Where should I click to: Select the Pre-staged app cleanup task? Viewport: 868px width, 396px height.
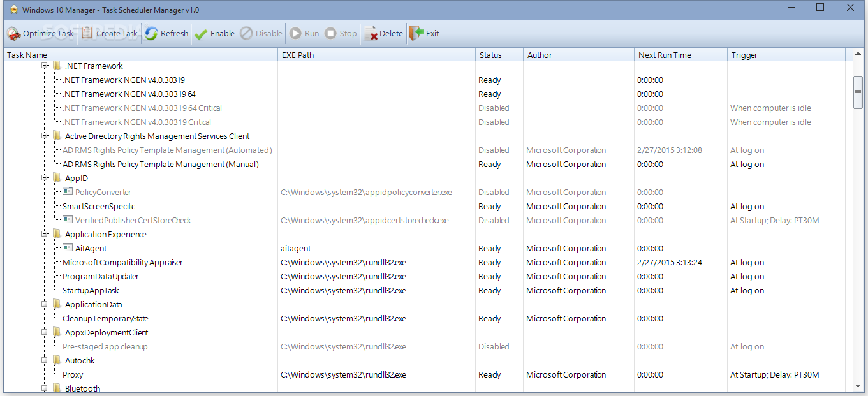105,346
